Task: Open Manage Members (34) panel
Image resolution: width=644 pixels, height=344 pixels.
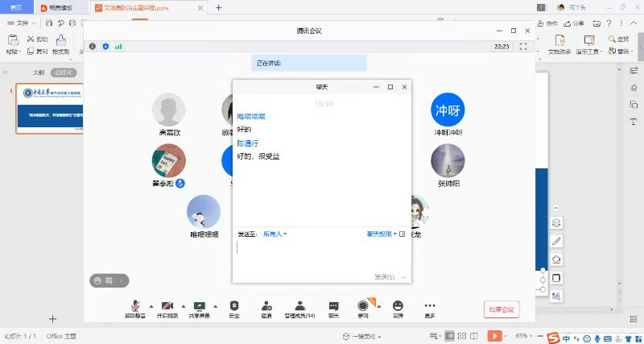Action: pos(299,306)
